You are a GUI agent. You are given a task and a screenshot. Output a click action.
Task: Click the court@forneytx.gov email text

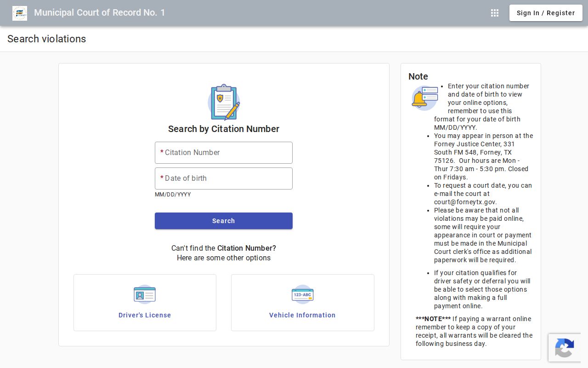click(x=465, y=202)
